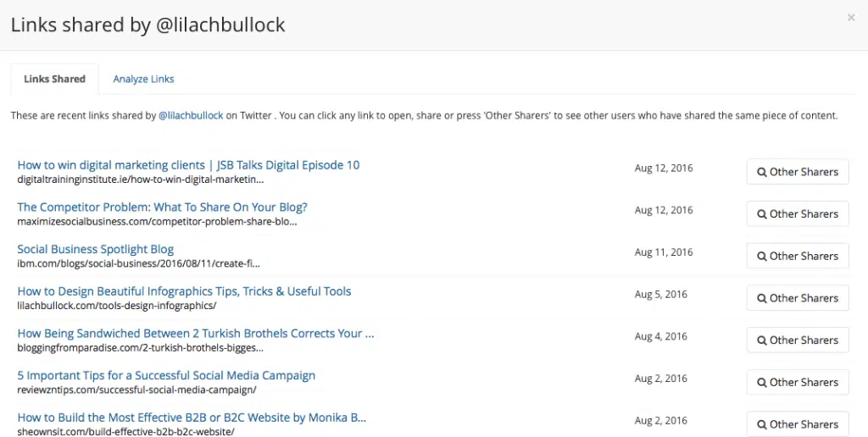Click magnifier icon in first Other Sharers button
Viewport: 868px width, 437px height.
click(x=762, y=172)
